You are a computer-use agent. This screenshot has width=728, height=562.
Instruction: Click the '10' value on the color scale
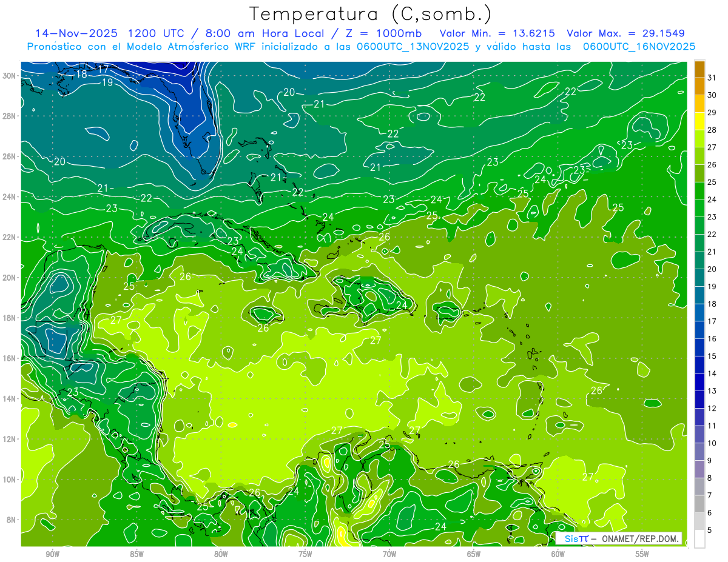click(712, 443)
